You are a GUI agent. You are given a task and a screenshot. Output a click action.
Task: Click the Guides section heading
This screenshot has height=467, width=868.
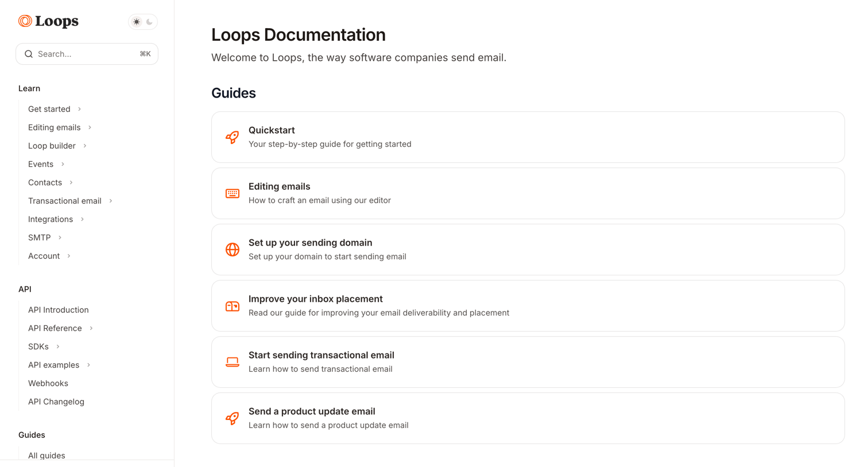pos(234,93)
